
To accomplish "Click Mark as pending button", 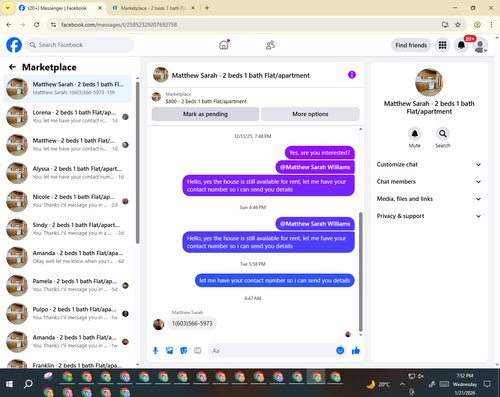I will tap(205, 114).
